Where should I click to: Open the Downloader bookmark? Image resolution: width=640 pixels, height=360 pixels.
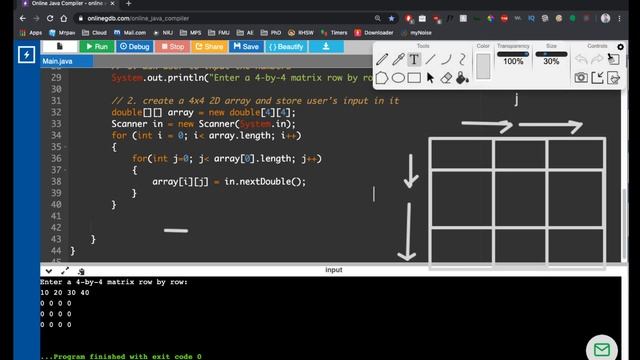pyautogui.click(x=374, y=33)
